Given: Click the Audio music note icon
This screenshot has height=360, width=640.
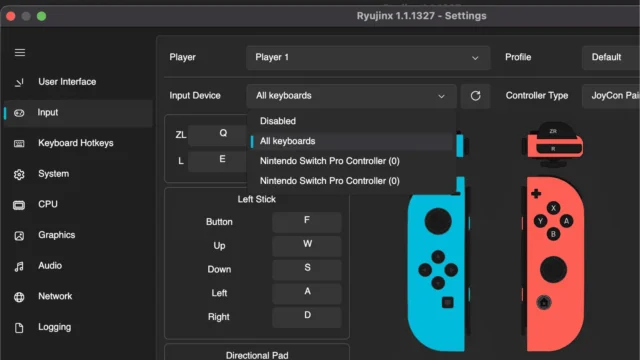Looking at the screenshot, I should pyautogui.click(x=19, y=267).
